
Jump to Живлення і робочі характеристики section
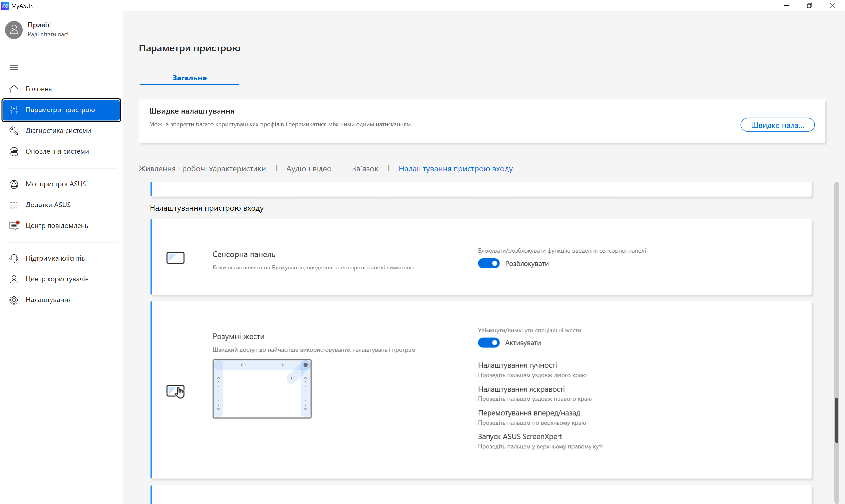202,169
